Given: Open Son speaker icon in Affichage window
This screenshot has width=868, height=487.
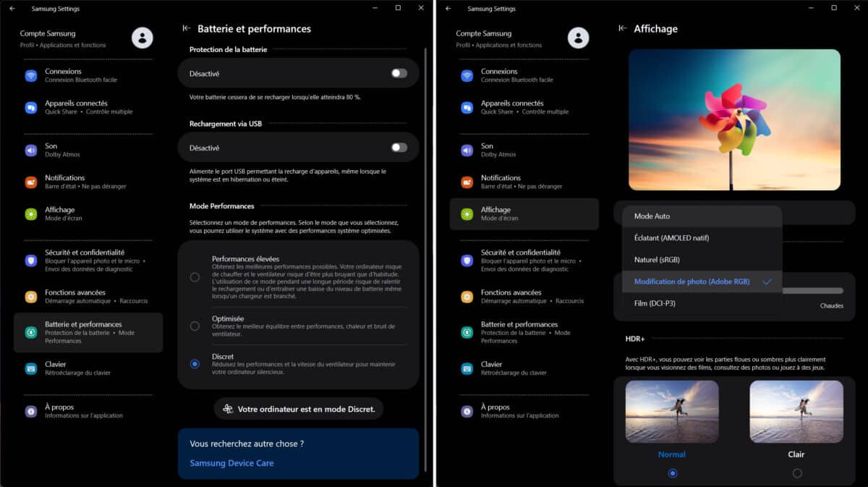Looking at the screenshot, I should click(x=467, y=150).
